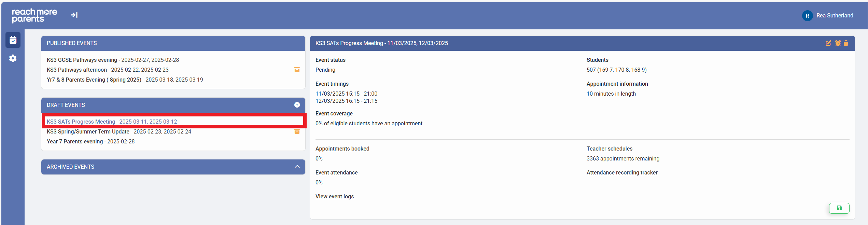Open the Appointments booked link
The width and height of the screenshot is (868, 225).
tap(342, 149)
